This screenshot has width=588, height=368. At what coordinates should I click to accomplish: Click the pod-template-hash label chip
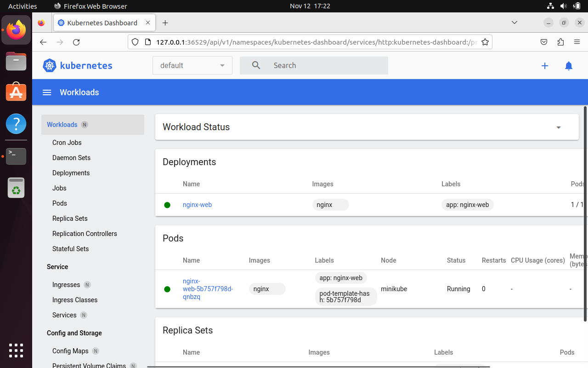346,297
